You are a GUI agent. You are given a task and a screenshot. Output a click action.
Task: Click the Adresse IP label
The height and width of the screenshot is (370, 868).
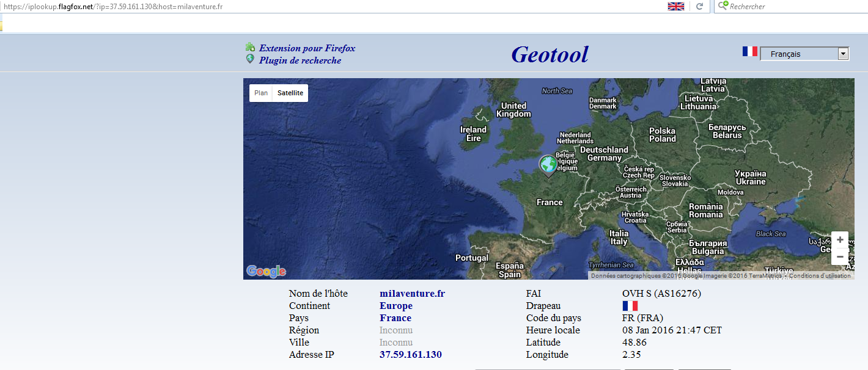click(312, 355)
